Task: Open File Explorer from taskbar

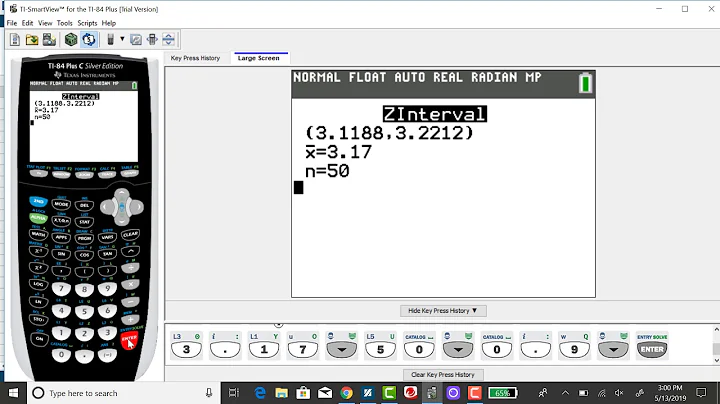Action: pos(281,393)
